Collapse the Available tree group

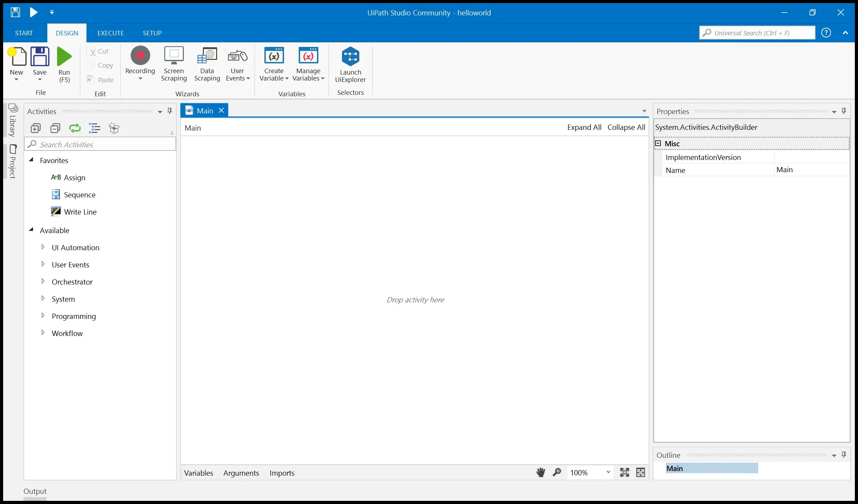[31, 230]
